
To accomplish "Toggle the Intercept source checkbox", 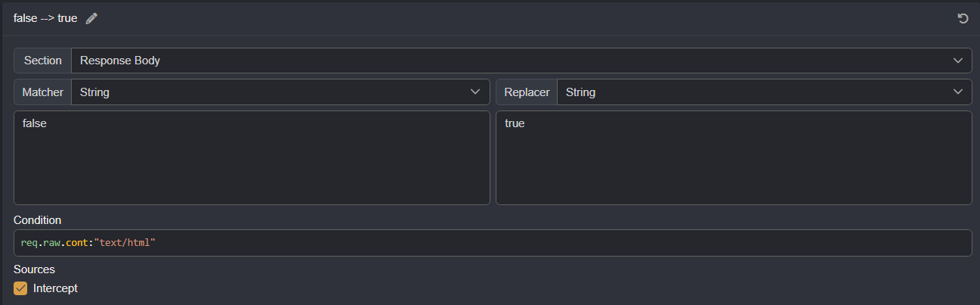I will [20, 288].
